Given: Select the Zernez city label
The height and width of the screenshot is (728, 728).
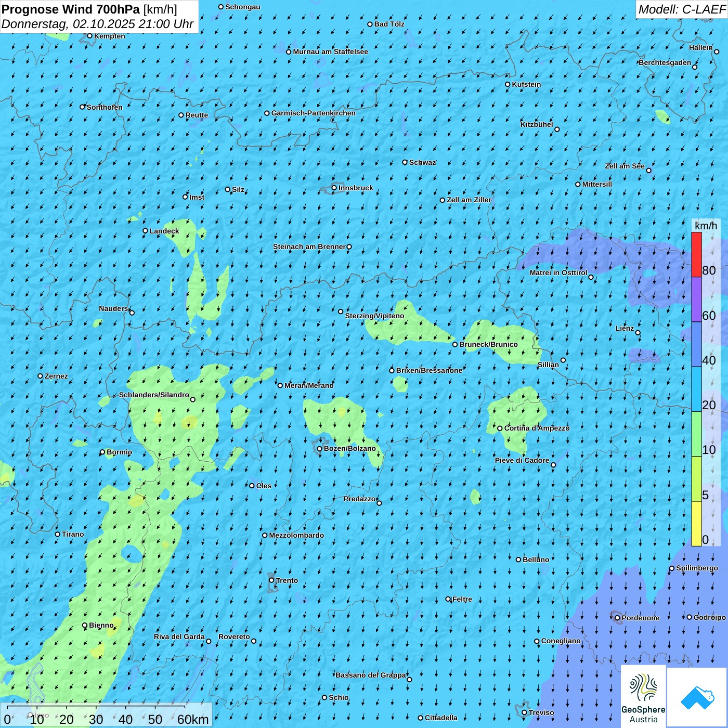Looking at the screenshot, I should pyautogui.click(x=56, y=376).
